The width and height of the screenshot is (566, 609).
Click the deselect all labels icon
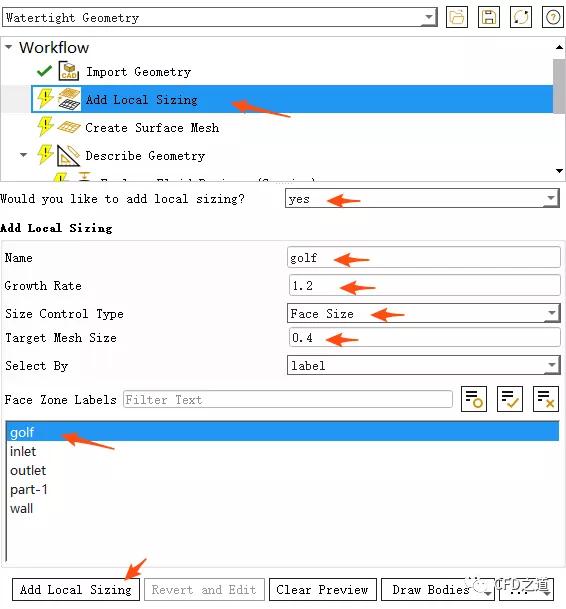click(x=546, y=399)
